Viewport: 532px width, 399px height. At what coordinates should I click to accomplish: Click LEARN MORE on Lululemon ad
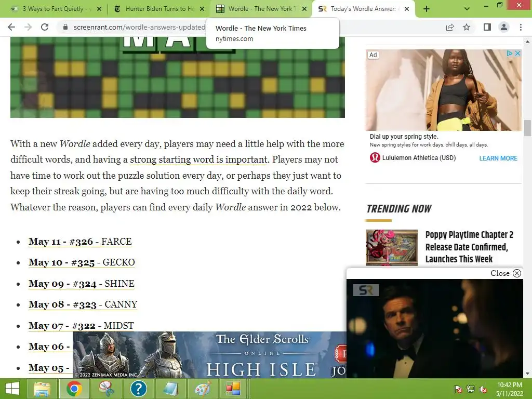pyautogui.click(x=498, y=158)
